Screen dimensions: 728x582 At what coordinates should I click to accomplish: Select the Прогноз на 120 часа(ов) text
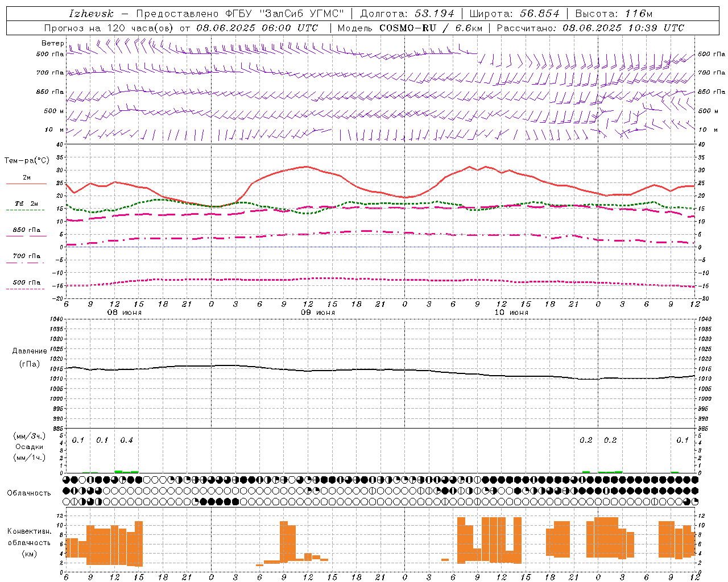pyautogui.click(x=110, y=28)
